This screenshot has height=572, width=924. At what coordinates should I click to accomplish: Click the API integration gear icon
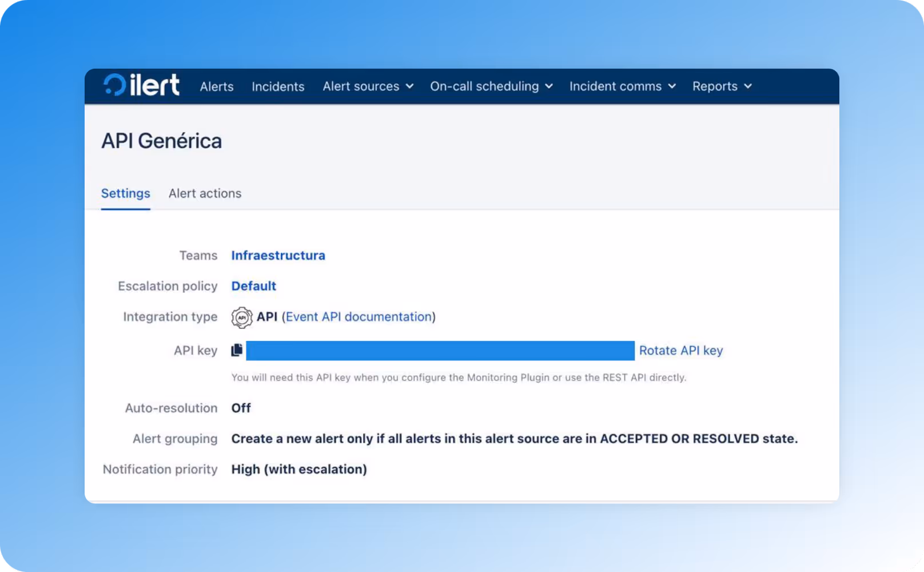coord(242,317)
